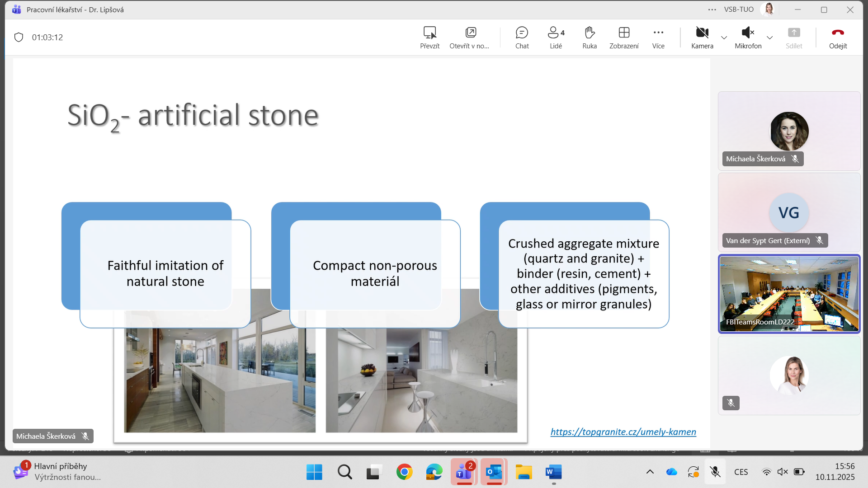This screenshot has height=488, width=868.
Task: Open the topgranite.cz umely-kamen link
Action: (623, 432)
